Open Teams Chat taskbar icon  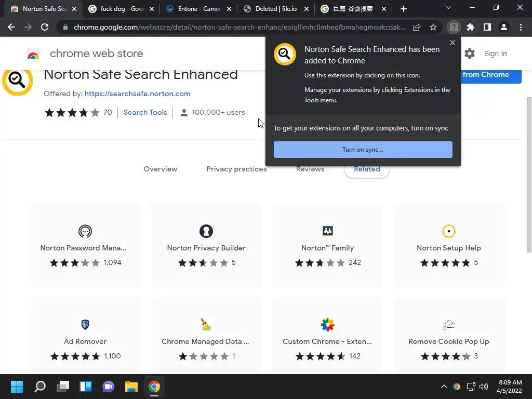[x=108, y=387]
